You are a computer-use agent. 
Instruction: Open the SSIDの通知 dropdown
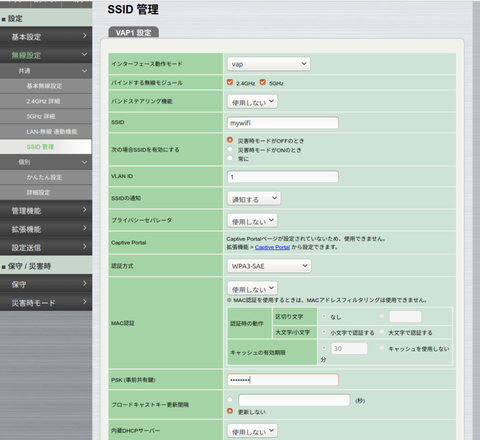pos(254,199)
